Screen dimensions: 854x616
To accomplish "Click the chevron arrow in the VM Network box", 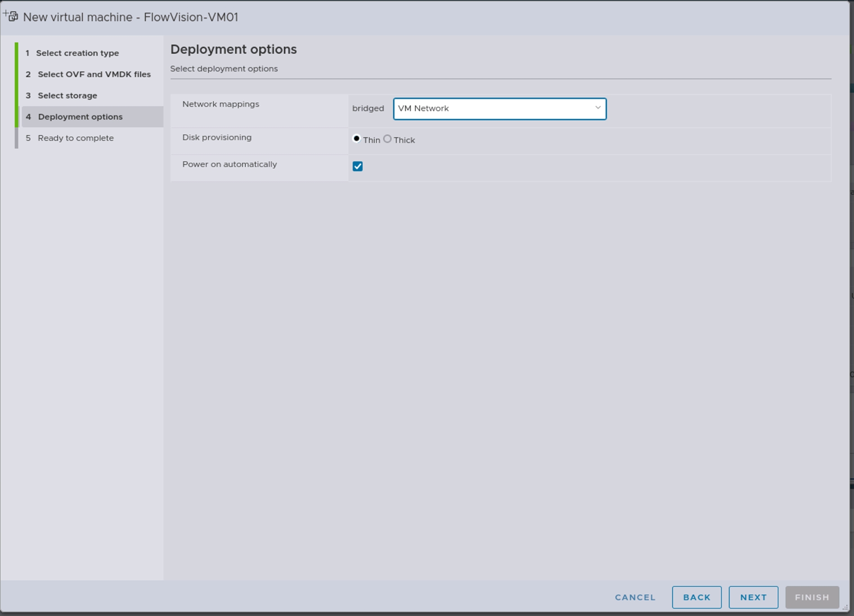I will pyautogui.click(x=598, y=108).
